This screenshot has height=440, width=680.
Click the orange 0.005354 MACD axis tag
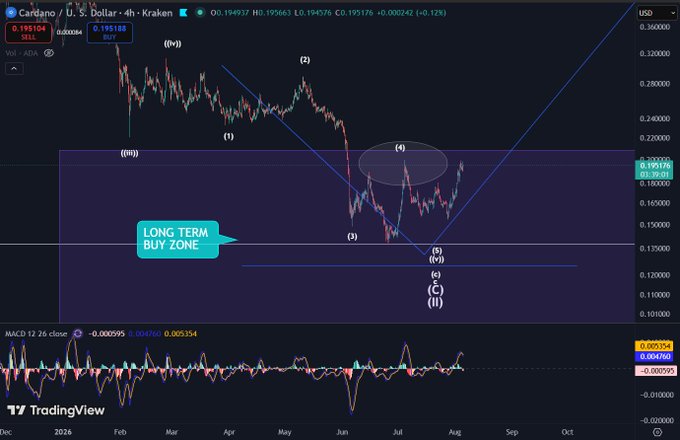click(654, 346)
